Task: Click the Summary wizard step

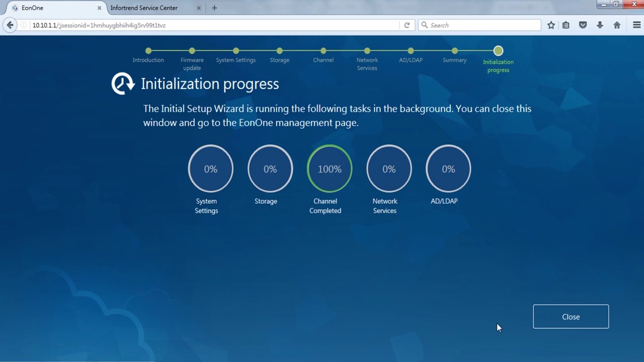Action: pos(454,55)
